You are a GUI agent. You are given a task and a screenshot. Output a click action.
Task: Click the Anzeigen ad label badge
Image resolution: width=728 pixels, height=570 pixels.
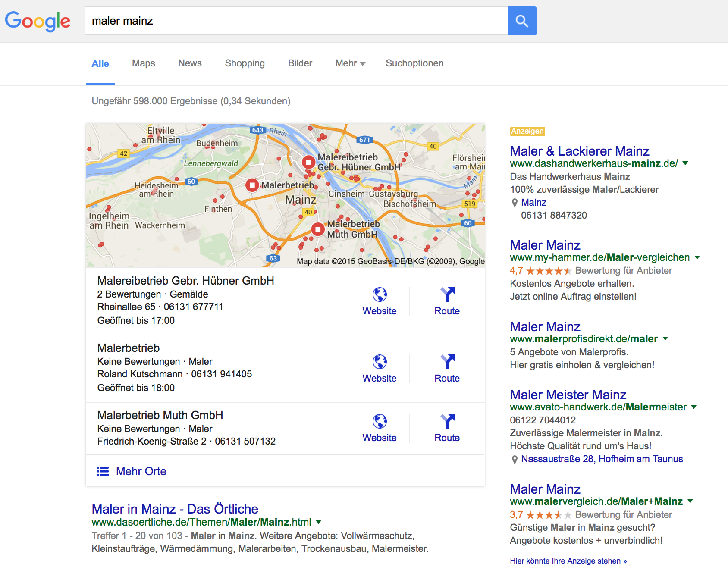tap(527, 131)
